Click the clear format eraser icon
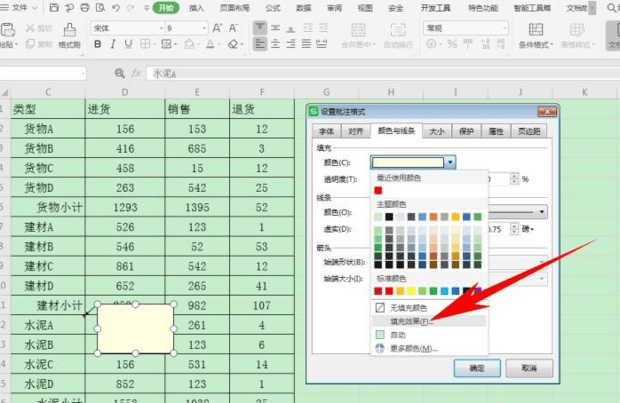620x403 pixels. (233, 44)
